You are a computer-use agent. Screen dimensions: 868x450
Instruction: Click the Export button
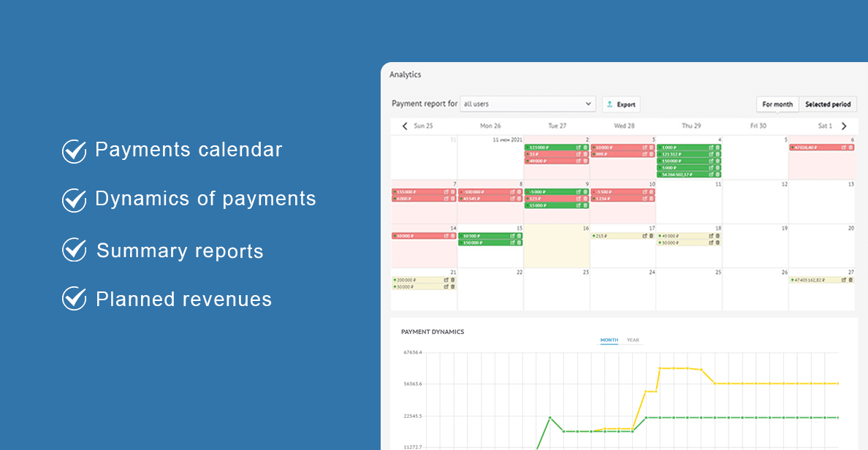point(620,104)
